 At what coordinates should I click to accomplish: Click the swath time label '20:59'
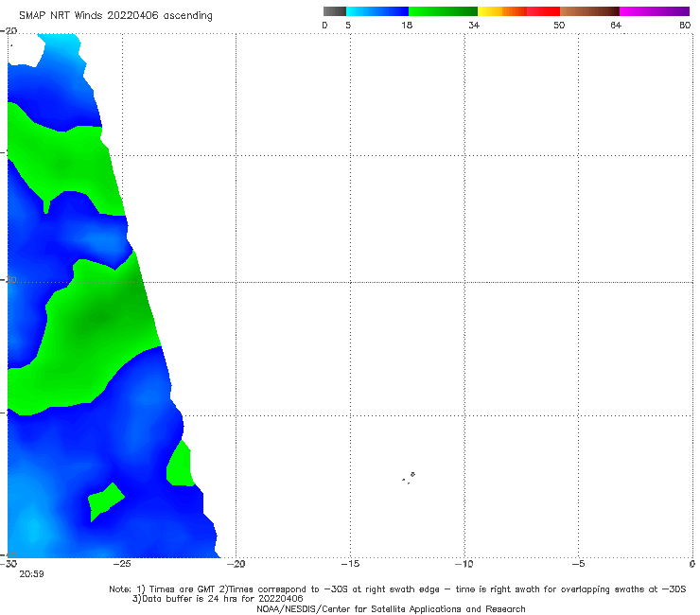click(x=32, y=574)
